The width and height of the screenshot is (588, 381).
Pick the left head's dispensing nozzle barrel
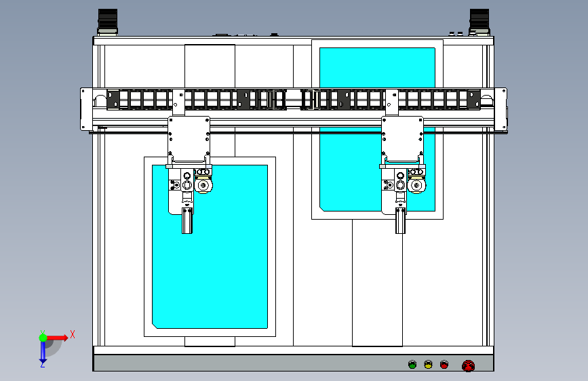(x=187, y=220)
